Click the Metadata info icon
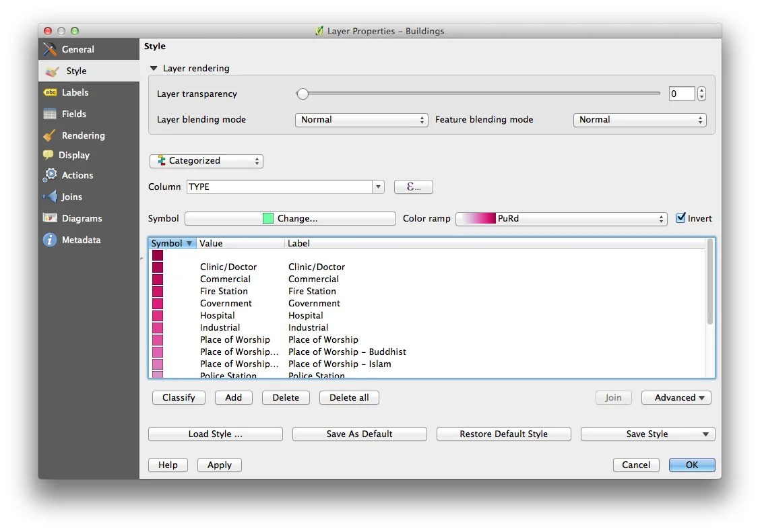The width and height of the screenshot is (760, 532). click(x=51, y=240)
